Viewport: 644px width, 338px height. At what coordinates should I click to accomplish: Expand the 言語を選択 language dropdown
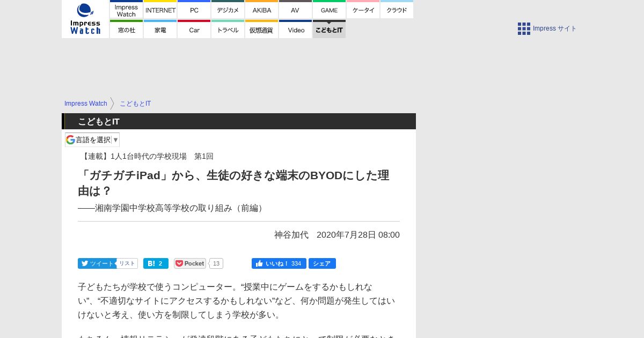coord(92,140)
